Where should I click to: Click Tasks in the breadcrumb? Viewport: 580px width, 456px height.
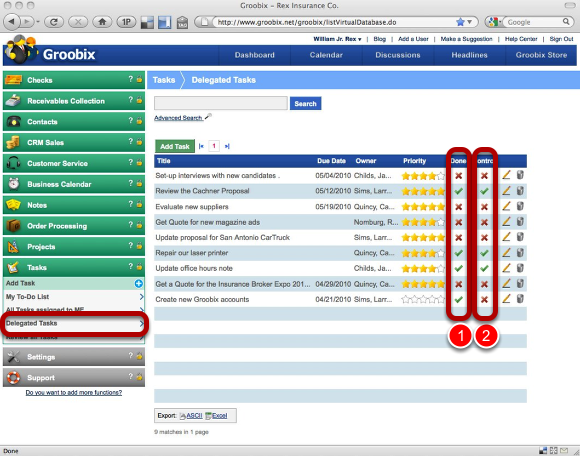[164, 80]
